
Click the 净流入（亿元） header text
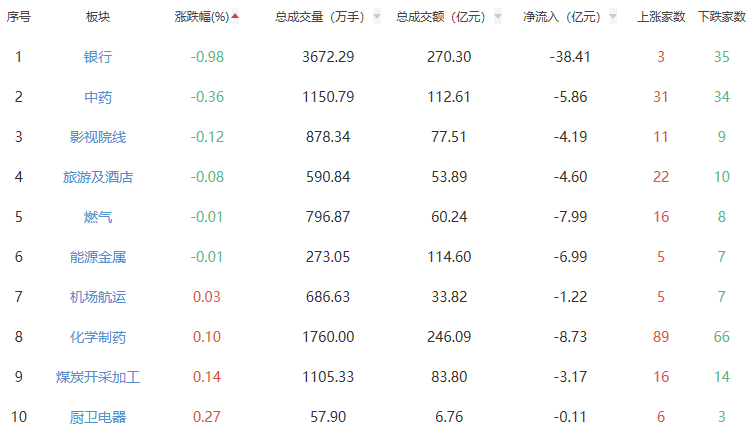pos(561,17)
